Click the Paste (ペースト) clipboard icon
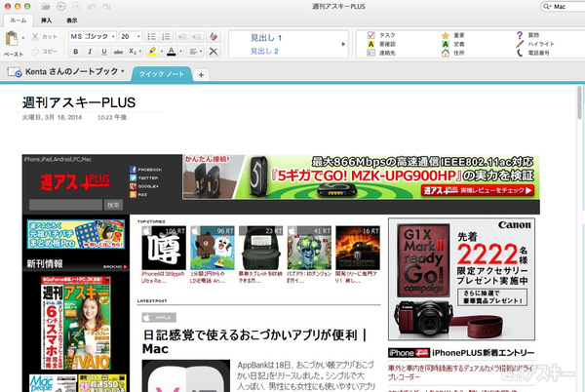Image resolution: width=585 pixels, height=392 pixels. [12, 38]
